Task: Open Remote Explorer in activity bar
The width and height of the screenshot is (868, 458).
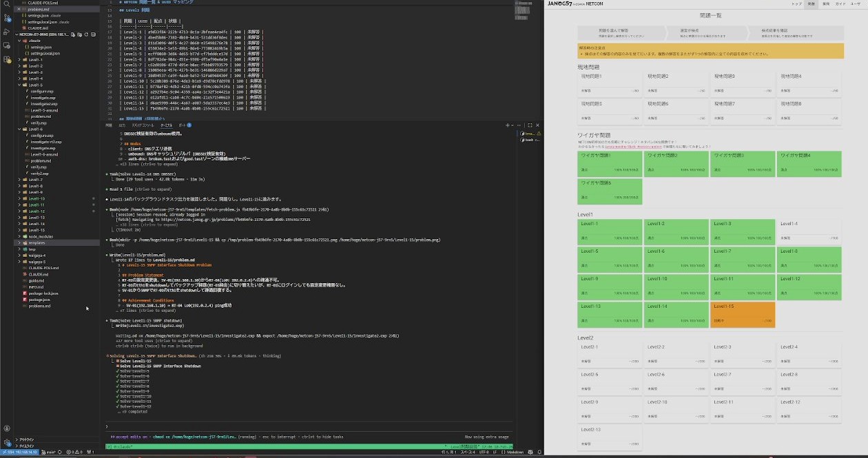Action: click(7, 45)
